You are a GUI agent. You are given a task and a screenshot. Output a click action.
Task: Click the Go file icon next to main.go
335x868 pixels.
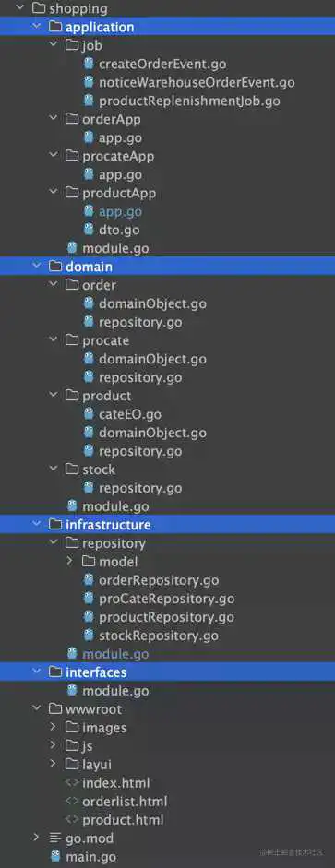(x=54, y=856)
